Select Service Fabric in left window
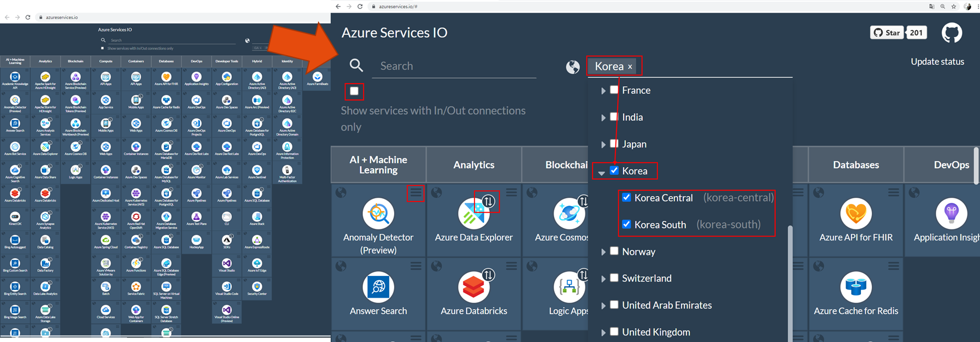Viewport: 980px width, 342px height. click(x=136, y=289)
